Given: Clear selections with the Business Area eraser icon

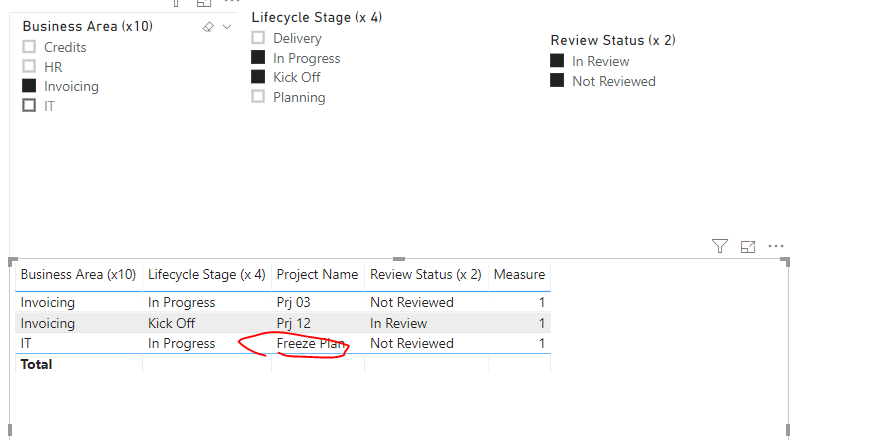Looking at the screenshot, I should coord(208,27).
